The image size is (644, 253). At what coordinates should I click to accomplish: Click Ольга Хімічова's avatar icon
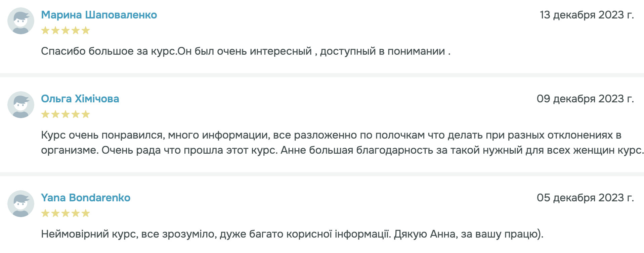coord(21,105)
